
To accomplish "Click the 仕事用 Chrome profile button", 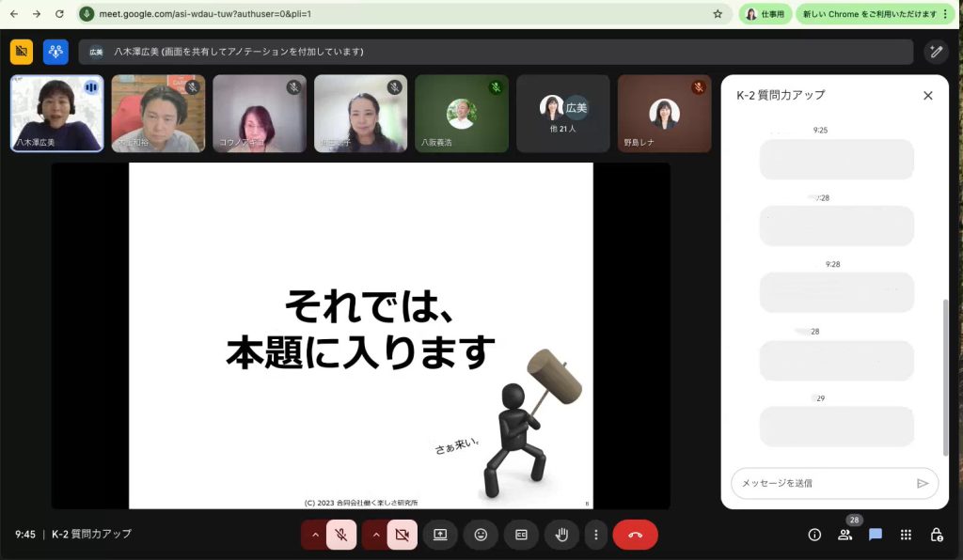I will [x=766, y=14].
